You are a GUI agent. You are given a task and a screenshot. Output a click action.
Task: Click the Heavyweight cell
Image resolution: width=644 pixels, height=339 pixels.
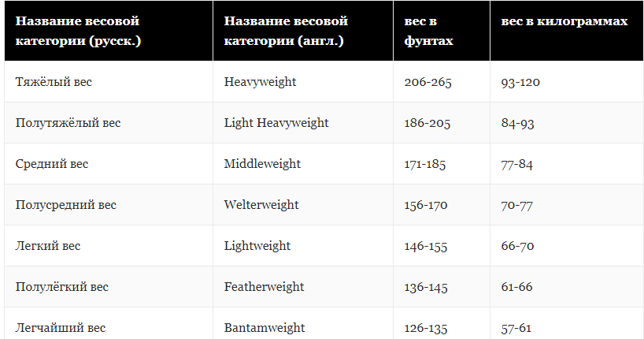tap(260, 82)
